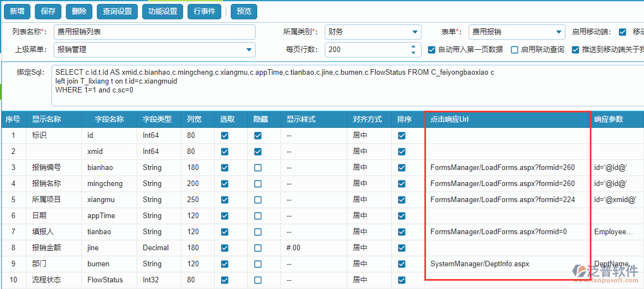The image size is (644, 289).
Task: Click the 删除 button
Action: click(79, 12)
